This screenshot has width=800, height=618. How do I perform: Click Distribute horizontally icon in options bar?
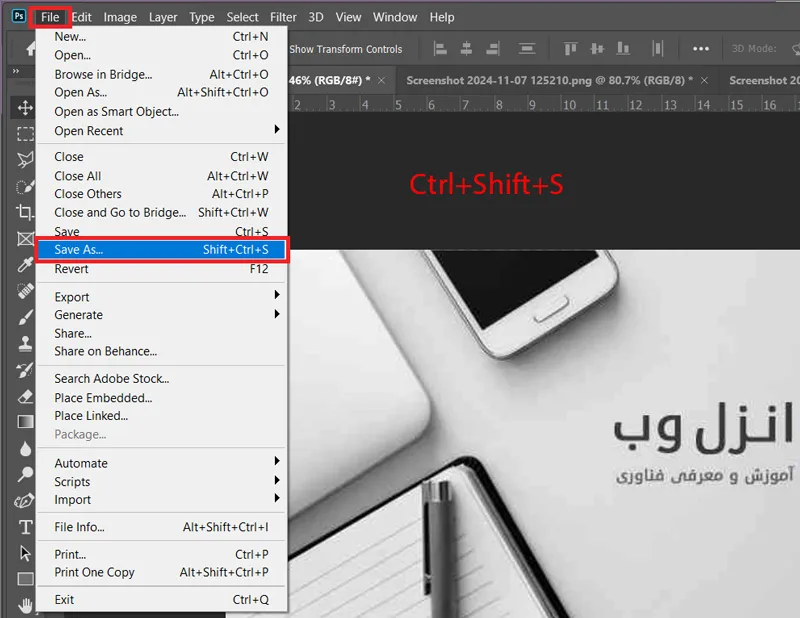tap(657, 49)
